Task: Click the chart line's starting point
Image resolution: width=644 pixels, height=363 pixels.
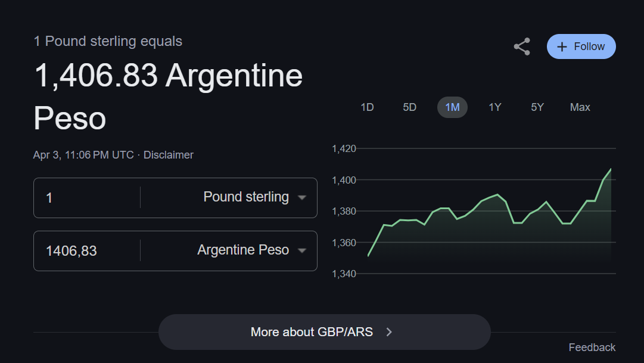Action: tap(368, 256)
